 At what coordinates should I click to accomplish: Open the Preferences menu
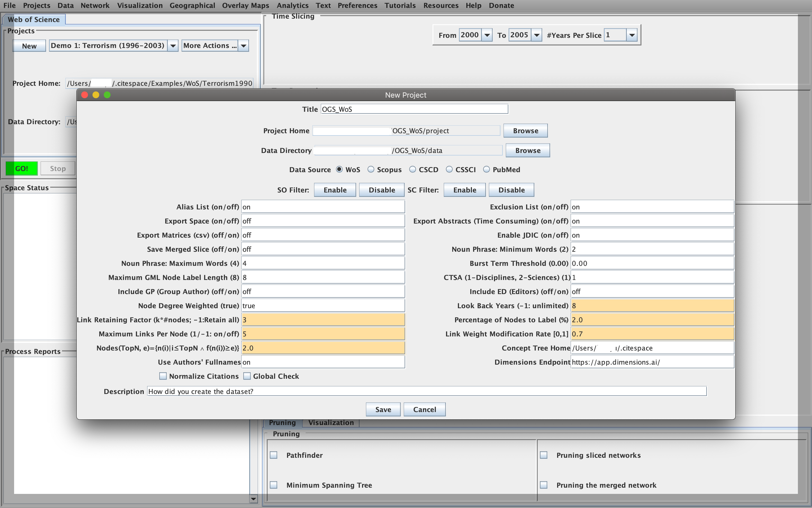click(x=357, y=5)
